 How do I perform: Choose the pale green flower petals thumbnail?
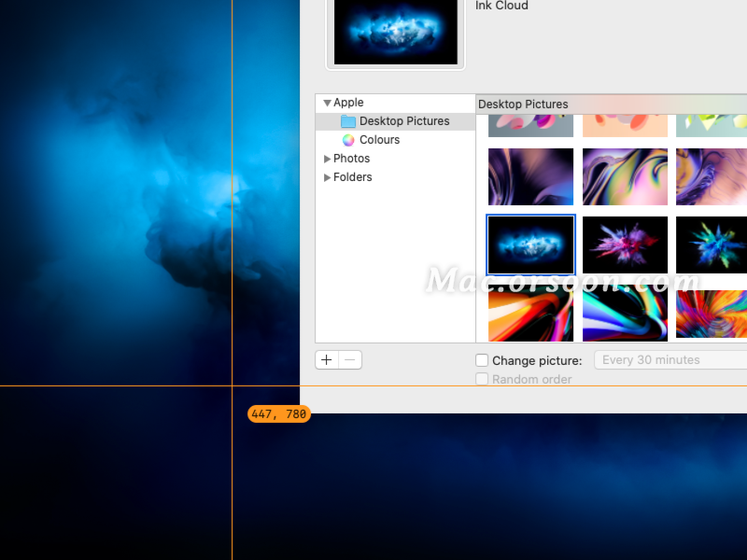click(x=712, y=126)
